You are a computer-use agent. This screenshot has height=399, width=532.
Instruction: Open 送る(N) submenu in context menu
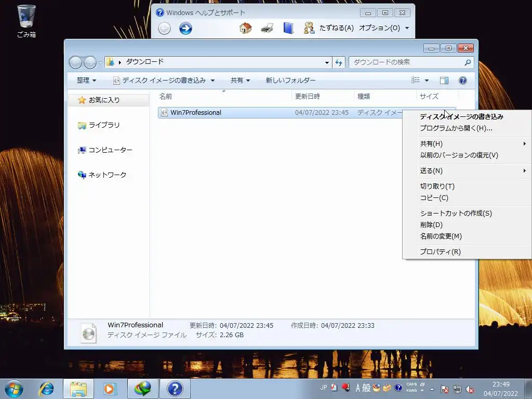467,171
